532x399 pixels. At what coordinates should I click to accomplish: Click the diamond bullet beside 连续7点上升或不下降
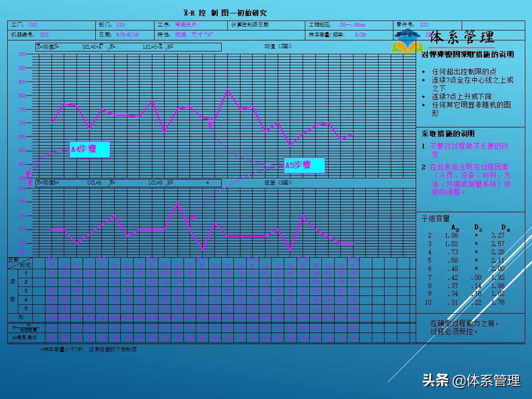pyautogui.click(x=424, y=95)
